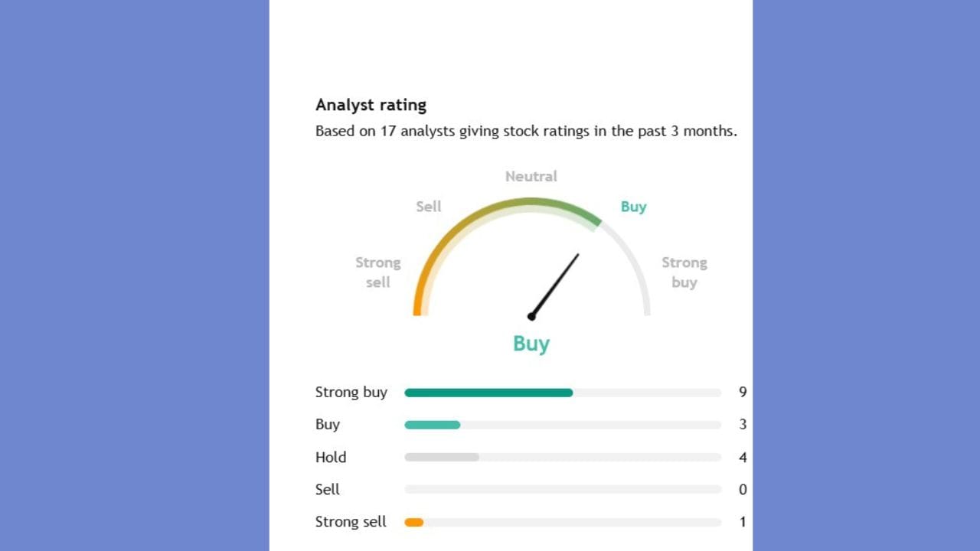
Task: Click the gray Sell label on gauge
Action: 428,207
